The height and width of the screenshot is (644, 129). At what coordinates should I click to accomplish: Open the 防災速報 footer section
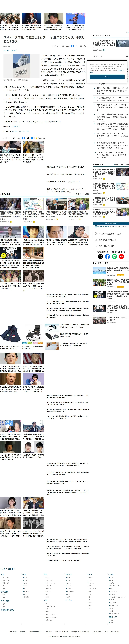4,592
